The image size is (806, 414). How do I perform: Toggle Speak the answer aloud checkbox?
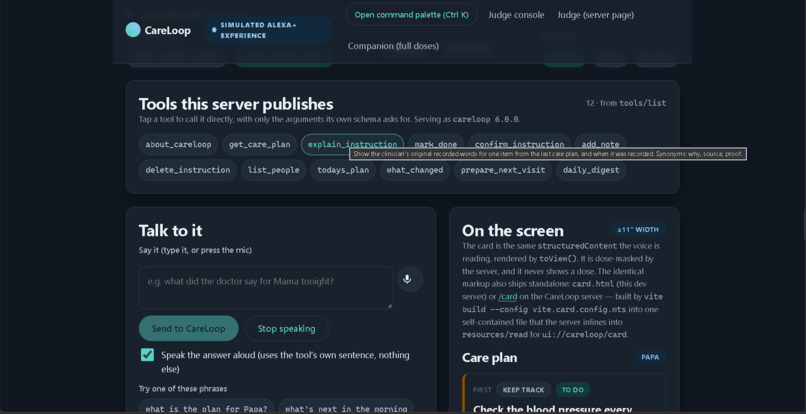tap(148, 355)
